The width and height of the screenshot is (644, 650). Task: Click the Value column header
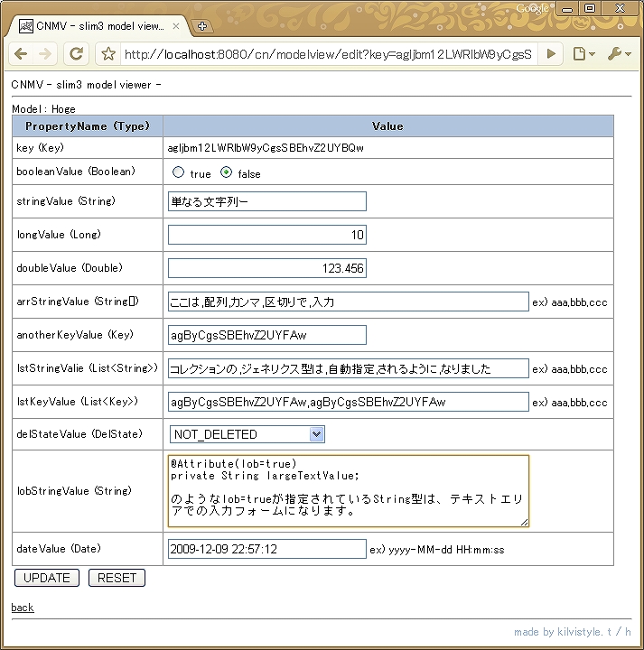pyautogui.click(x=388, y=126)
